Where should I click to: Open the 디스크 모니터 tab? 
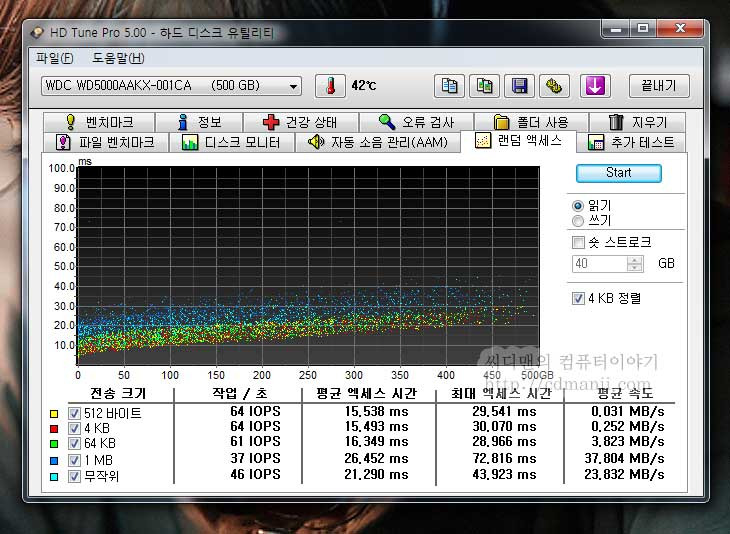pyautogui.click(x=231, y=142)
